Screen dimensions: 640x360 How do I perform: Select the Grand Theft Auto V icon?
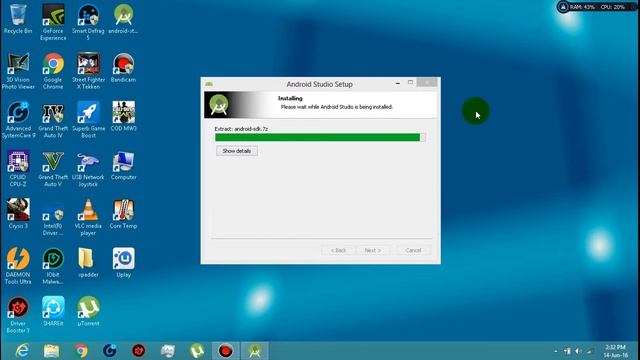coord(53,169)
